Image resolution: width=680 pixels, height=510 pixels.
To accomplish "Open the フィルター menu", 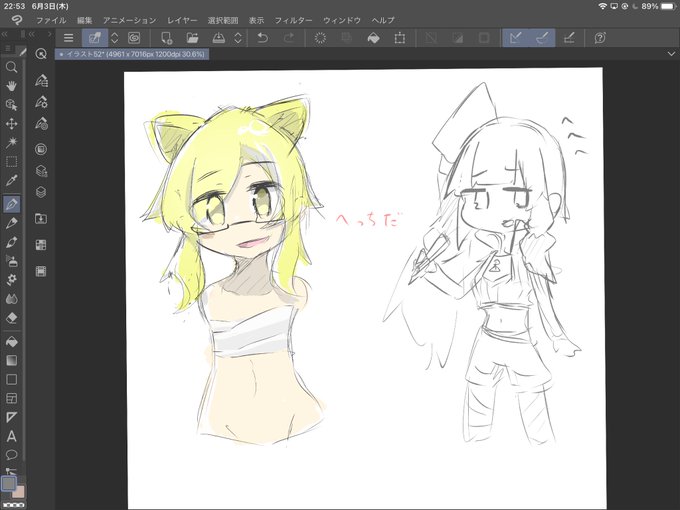I will [293, 20].
